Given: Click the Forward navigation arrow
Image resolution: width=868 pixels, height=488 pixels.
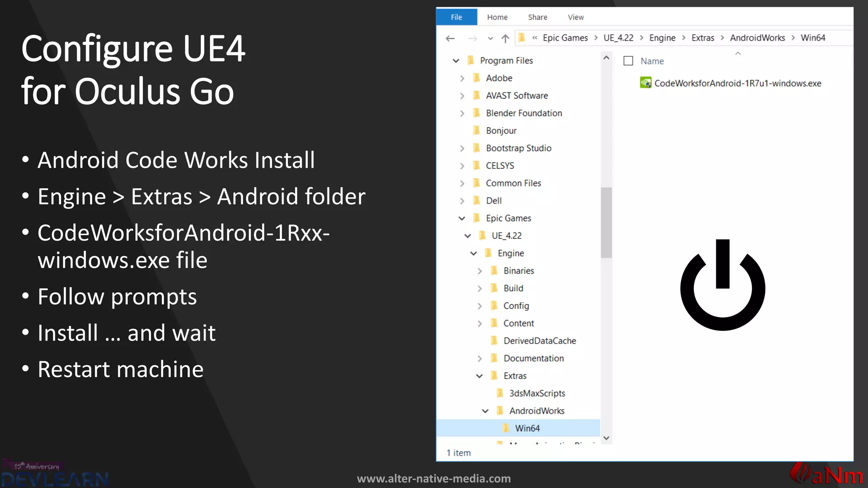Looking at the screenshot, I should coord(473,39).
